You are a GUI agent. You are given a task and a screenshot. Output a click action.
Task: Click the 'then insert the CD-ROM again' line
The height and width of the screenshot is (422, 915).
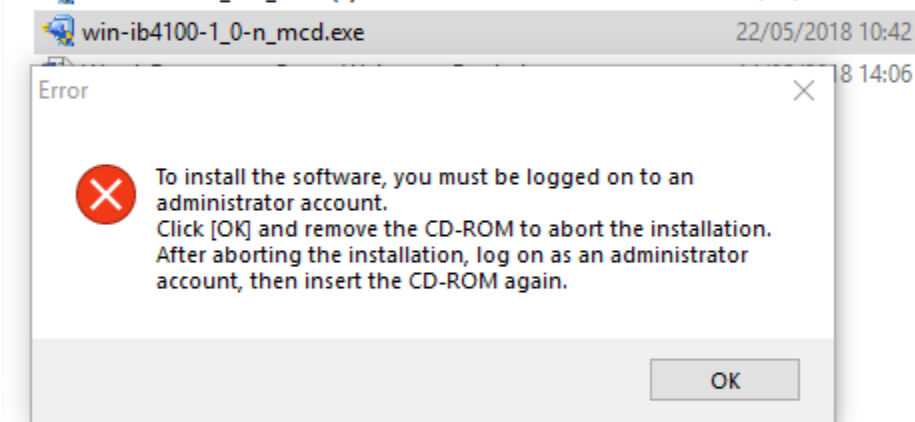point(361,281)
